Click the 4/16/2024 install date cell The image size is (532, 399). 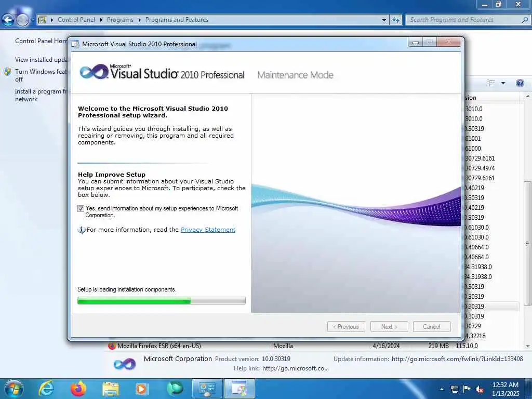tap(386, 345)
